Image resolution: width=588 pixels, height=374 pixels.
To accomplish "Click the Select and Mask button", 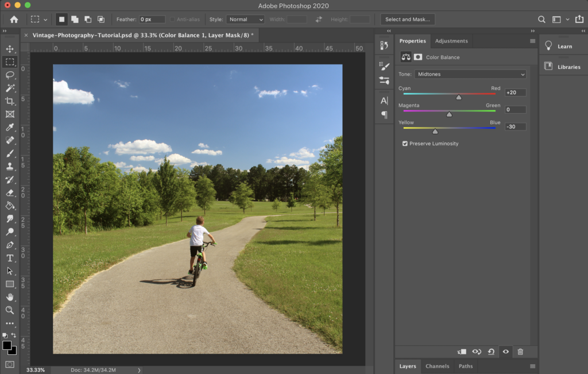I will (x=407, y=20).
